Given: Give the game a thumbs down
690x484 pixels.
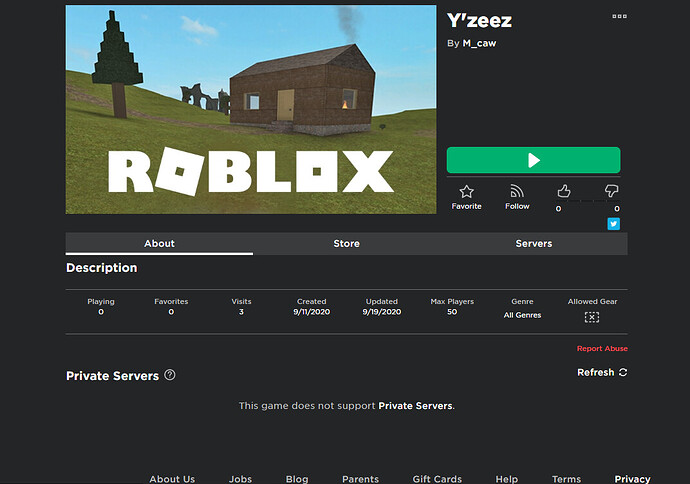Looking at the screenshot, I should click(612, 191).
